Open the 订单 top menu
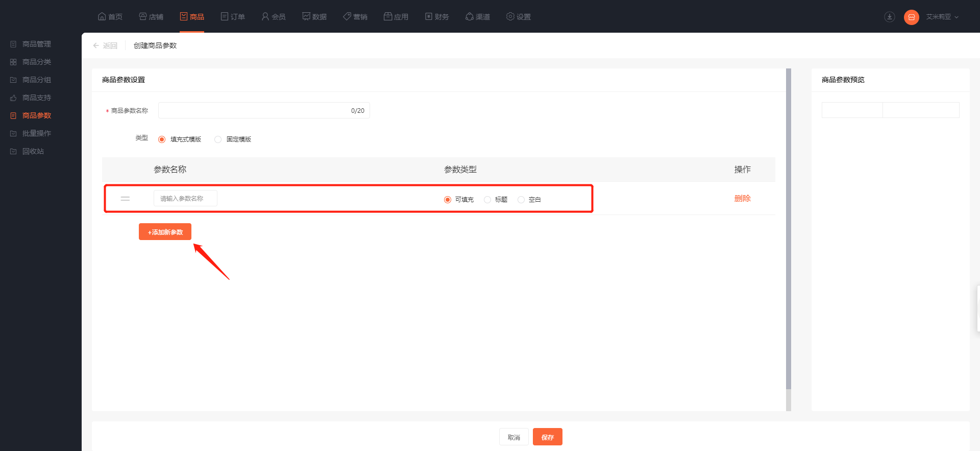This screenshot has height=451, width=980. 233,16
